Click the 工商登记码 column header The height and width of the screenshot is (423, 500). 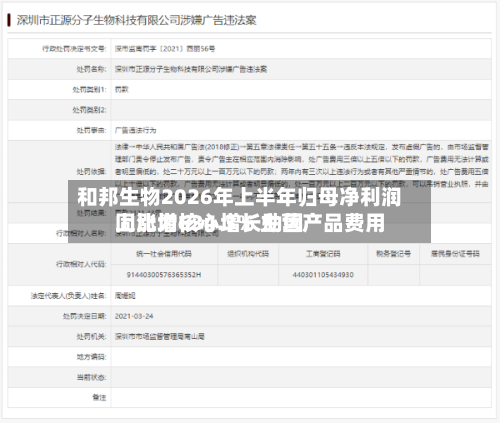click(x=323, y=254)
